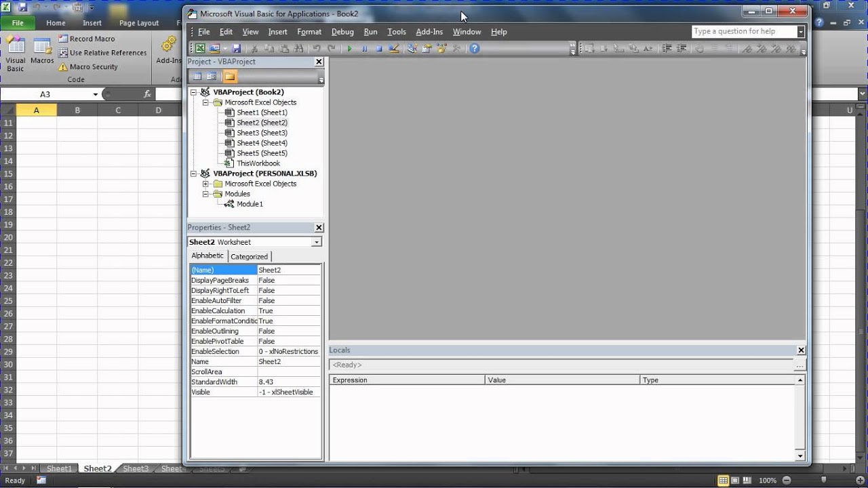Click List Properties/Methods edit toolbar icon

[589, 49]
